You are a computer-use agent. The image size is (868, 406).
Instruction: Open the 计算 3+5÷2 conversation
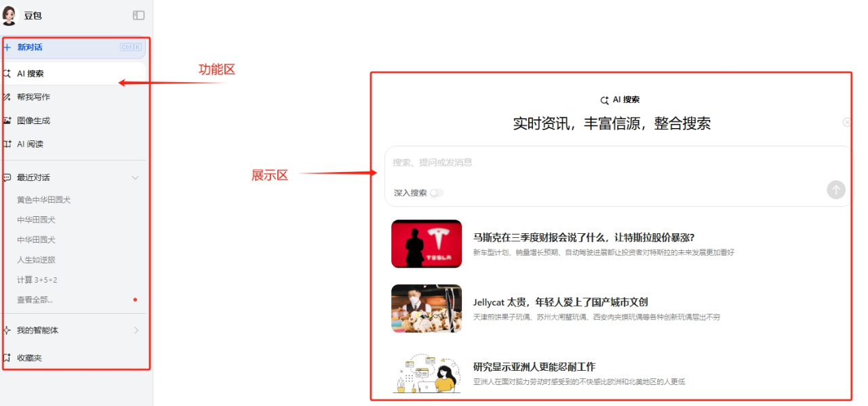(37, 280)
